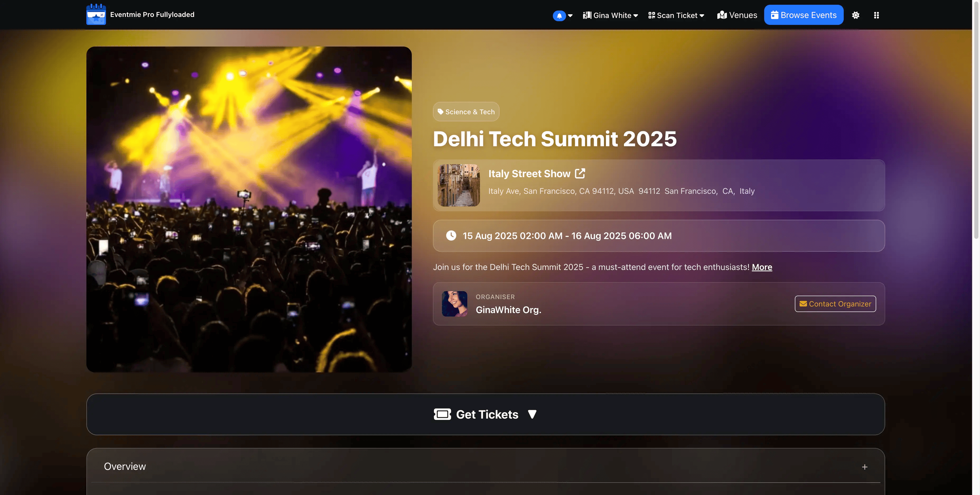Image resolution: width=980 pixels, height=495 pixels.
Task: Open the grid apps menu icon
Action: tap(876, 15)
